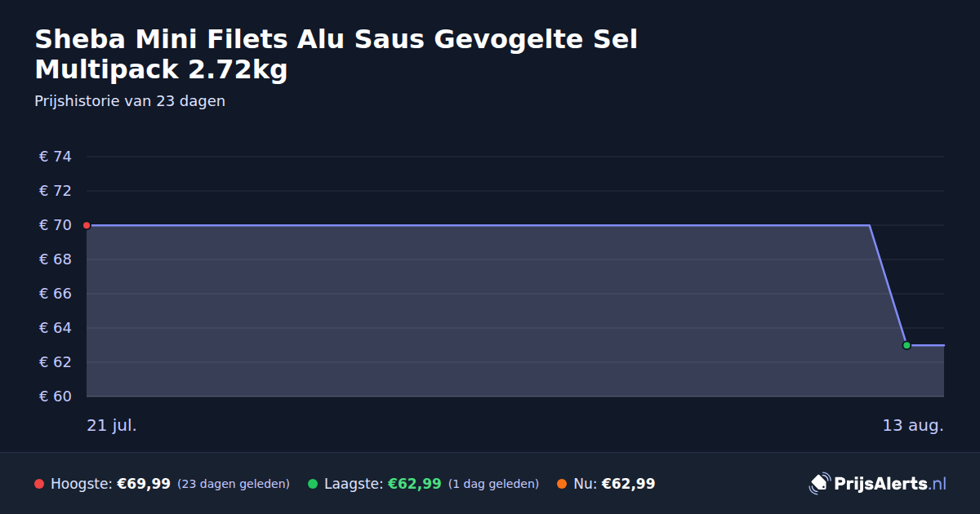Select the red highest-price marker on chart
Image resolution: width=980 pixels, height=514 pixels.
point(87,225)
